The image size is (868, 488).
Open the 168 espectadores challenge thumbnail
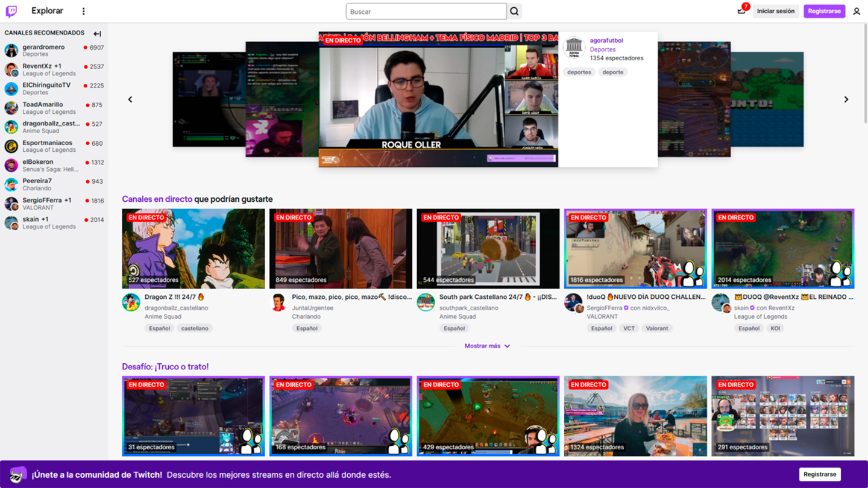tap(341, 416)
